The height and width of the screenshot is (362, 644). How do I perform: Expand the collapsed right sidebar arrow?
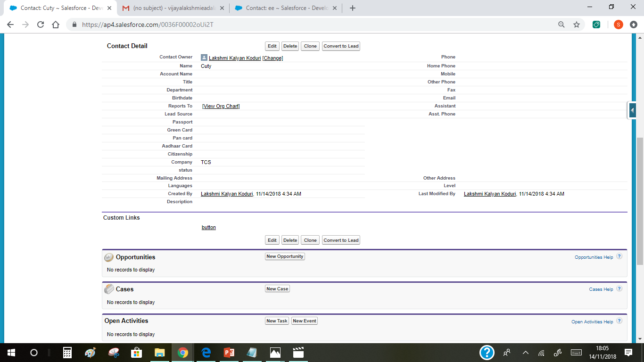pyautogui.click(x=632, y=110)
